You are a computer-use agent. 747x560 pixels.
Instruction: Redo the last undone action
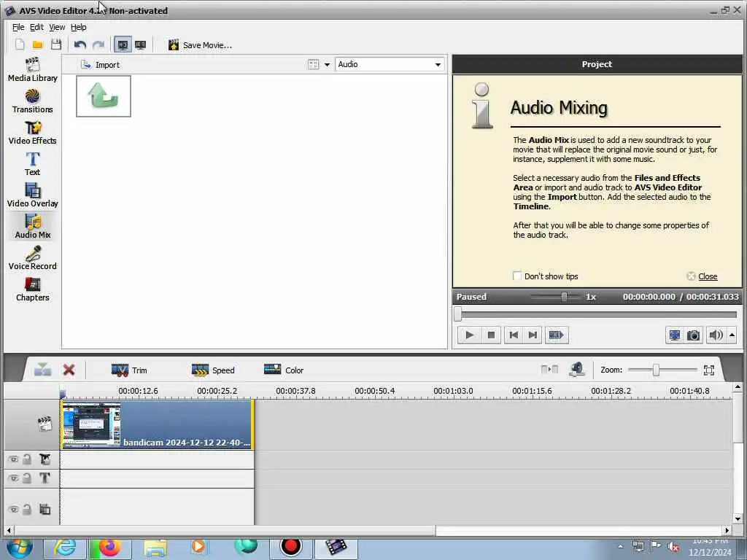tap(98, 44)
